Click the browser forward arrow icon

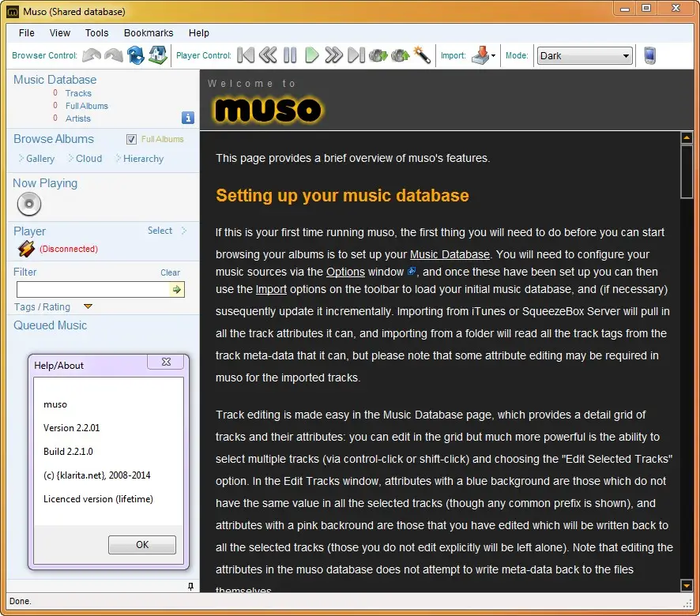click(114, 55)
